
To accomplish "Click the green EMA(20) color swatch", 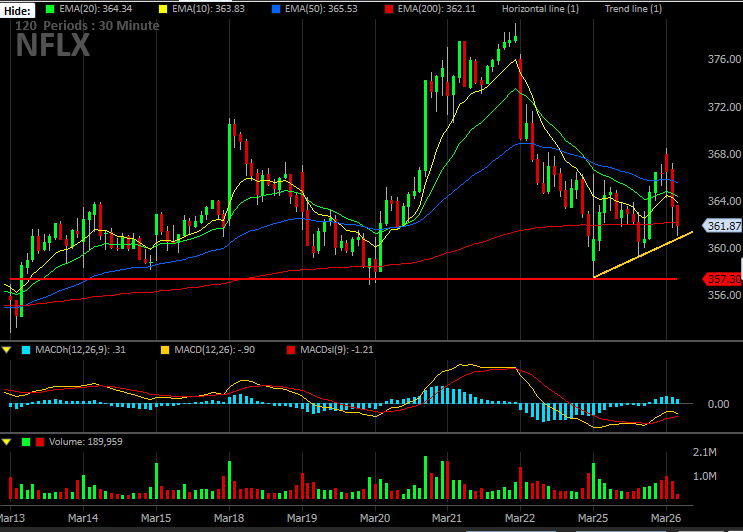I will coord(50,9).
